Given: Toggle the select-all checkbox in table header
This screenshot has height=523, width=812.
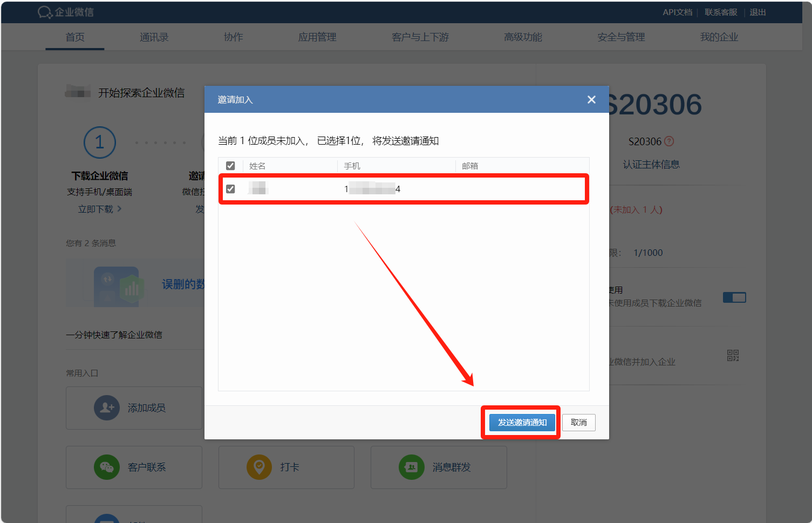Looking at the screenshot, I should click(230, 166).
